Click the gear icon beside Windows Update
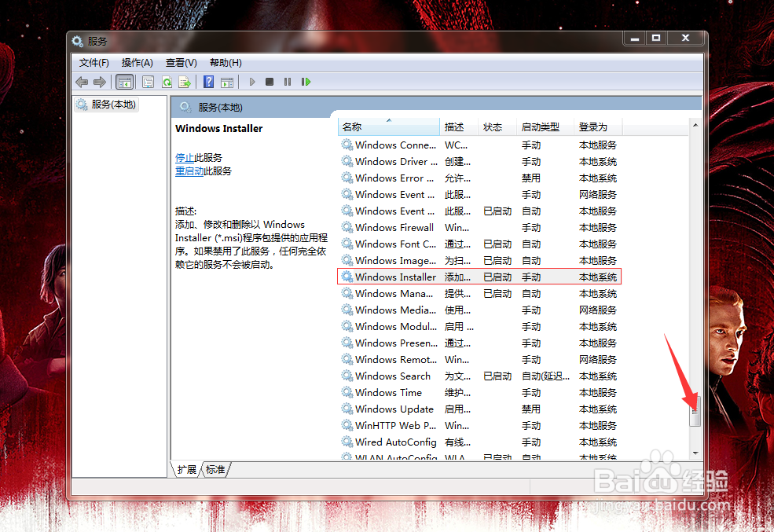 (347, 409)
